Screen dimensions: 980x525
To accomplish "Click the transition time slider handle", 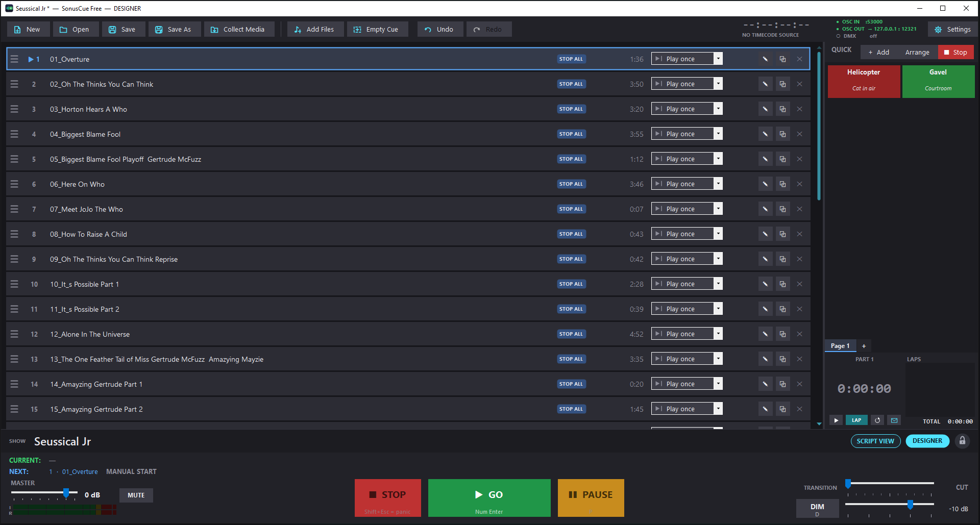I will click(x=848, y=483).
